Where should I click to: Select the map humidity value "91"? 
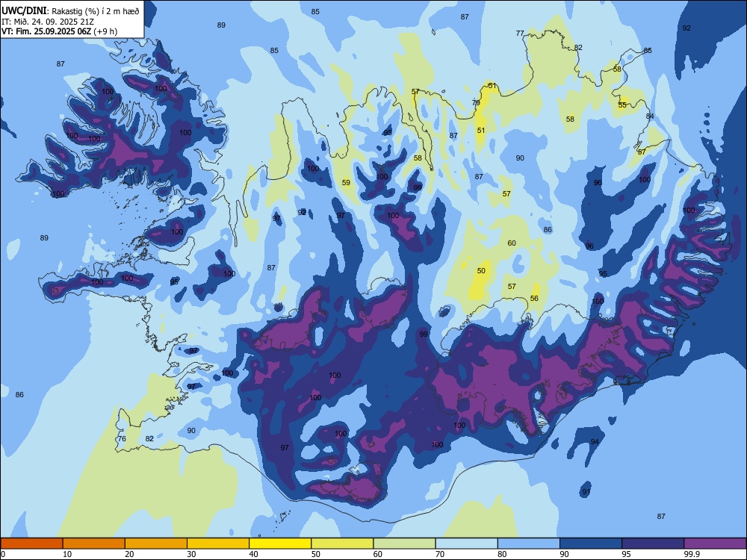[586, 492]
